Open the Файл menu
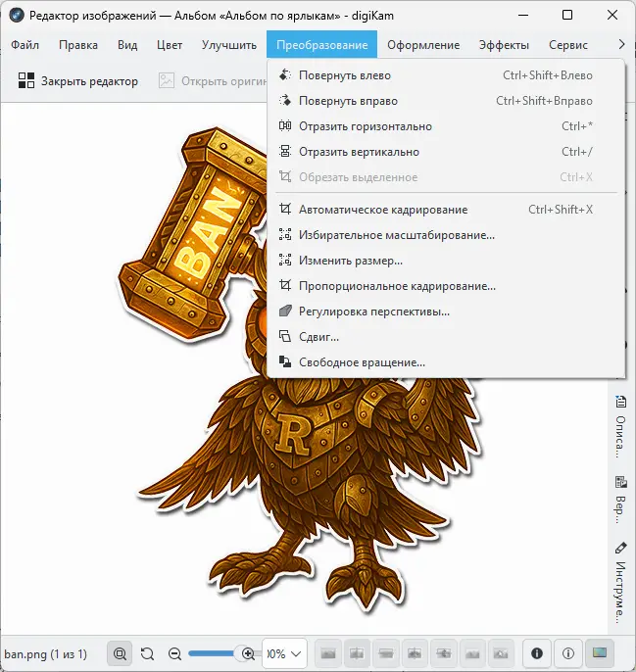The image size is (636, 672). (24, 45)
